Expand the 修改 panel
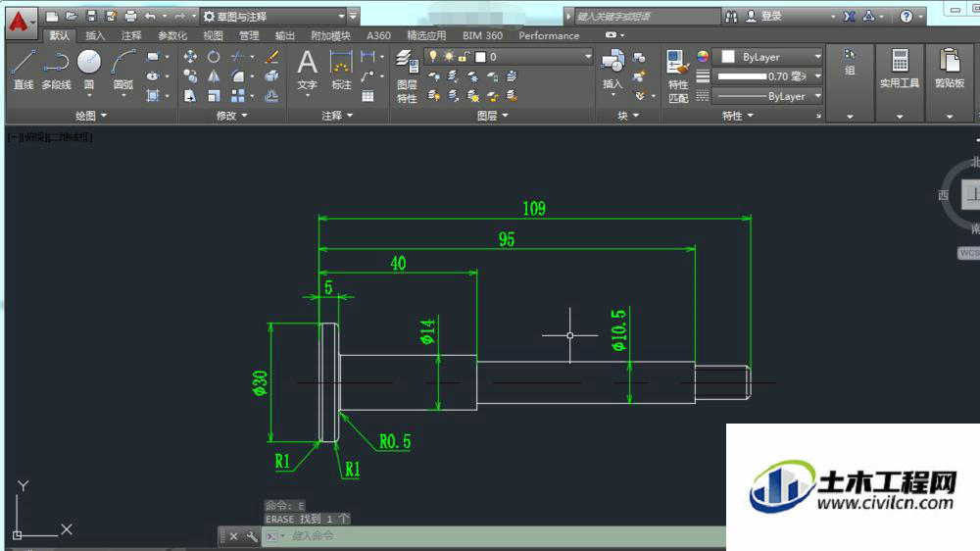The image size is (980, 551). 231,115
